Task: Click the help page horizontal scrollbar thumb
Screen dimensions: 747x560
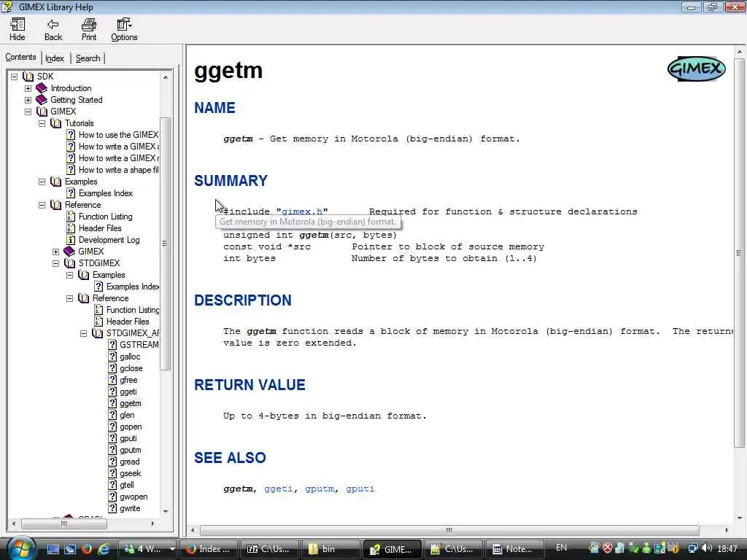Action: click(449, 530)
